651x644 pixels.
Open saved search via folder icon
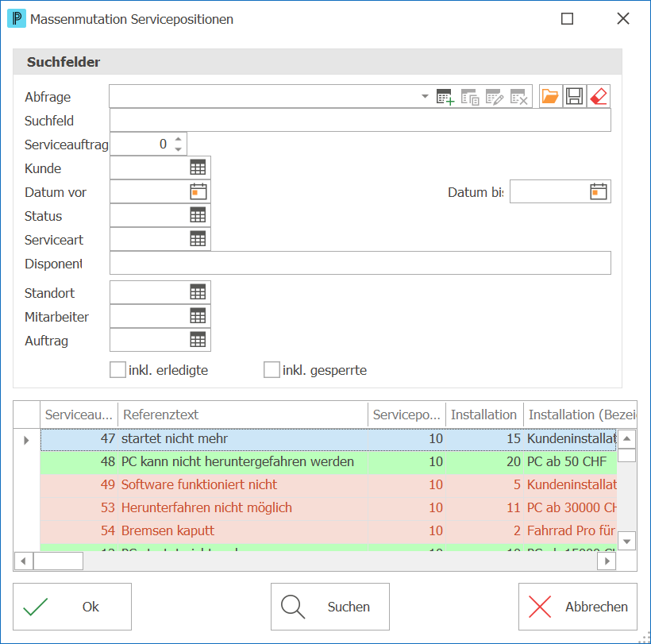coord(550,96)
